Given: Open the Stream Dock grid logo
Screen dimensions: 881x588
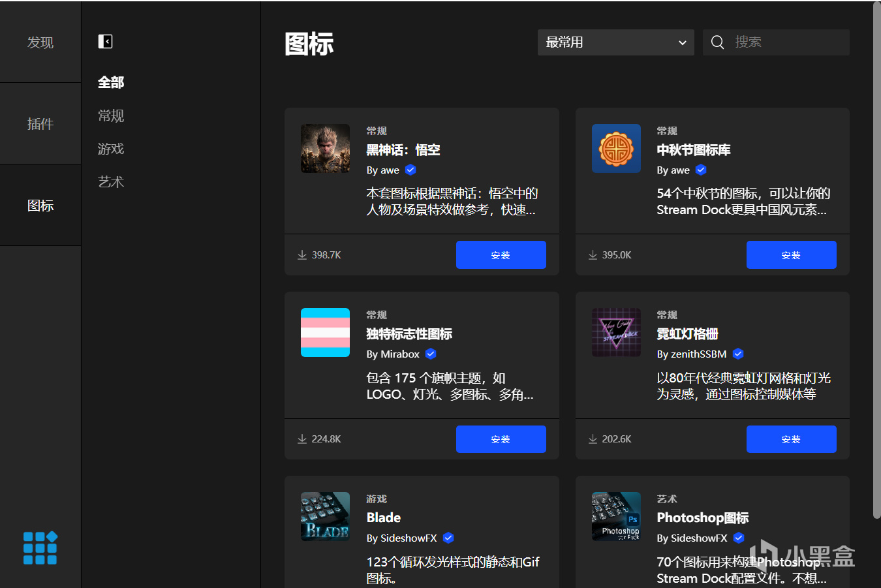Looking at the screenshot, I should point(40,548).
